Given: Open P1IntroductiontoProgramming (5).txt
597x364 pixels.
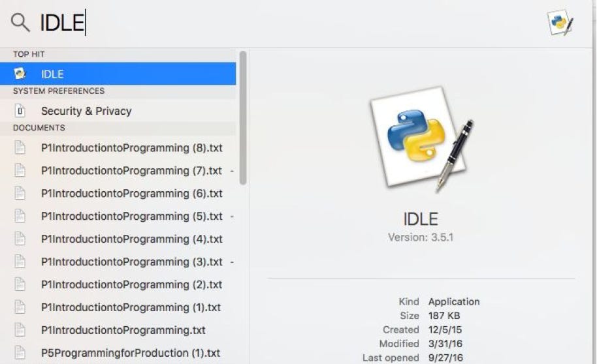Looking at the screenshot, I should 118,216.
